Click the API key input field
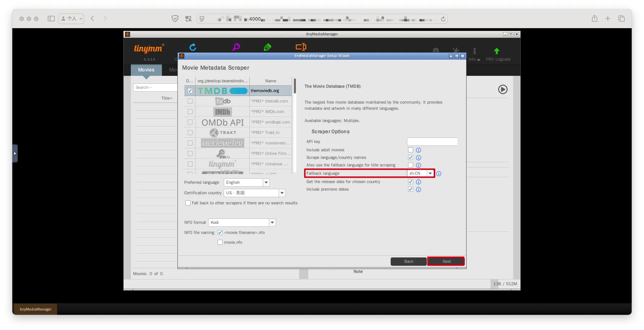Image resolution: width=644 pixels, height=330 pixels. [432, 142]
